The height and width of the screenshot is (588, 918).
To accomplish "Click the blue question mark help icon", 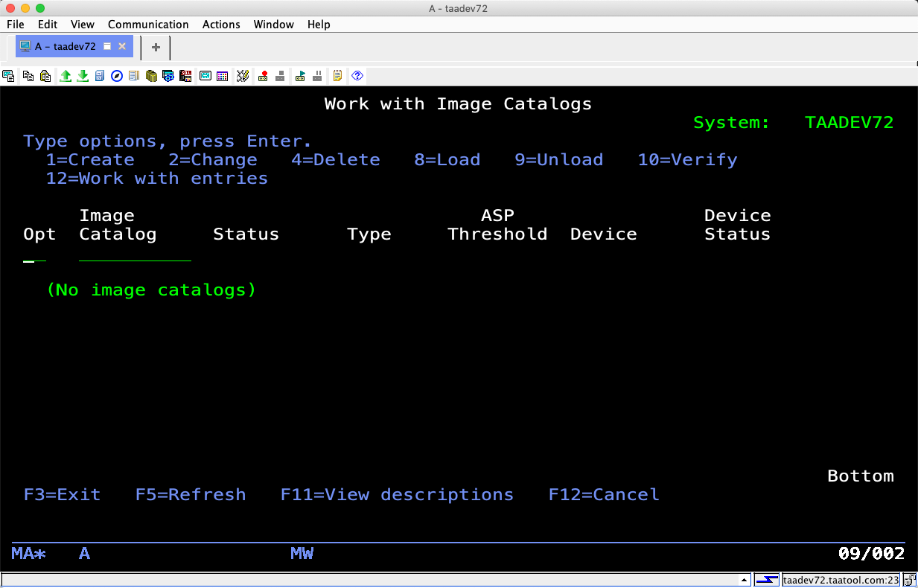I will pyautogui.click(x=357, y=76).
